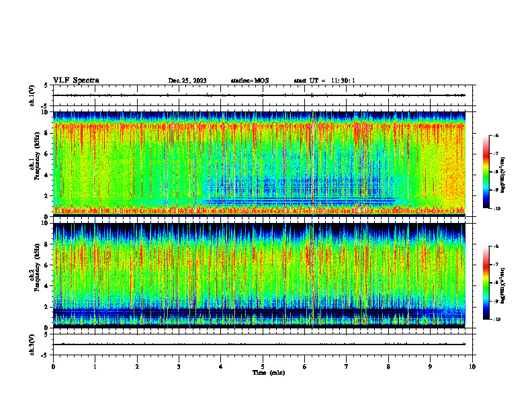Click the ch.1 frequency tick label "6"
532x411 pixels.
[48, 154]
